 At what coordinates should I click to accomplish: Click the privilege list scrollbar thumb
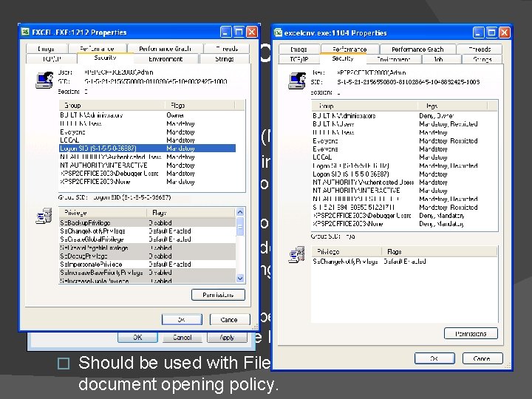click(x=240, y=227)
